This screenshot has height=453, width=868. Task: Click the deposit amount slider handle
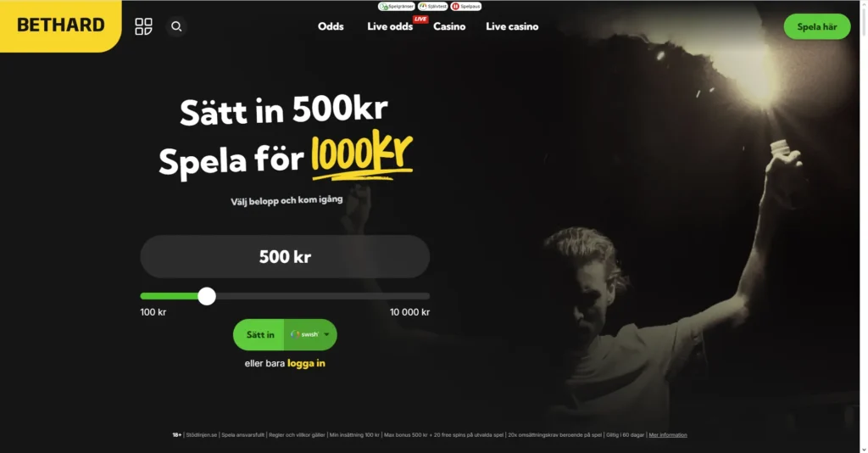tap(207, 296)
